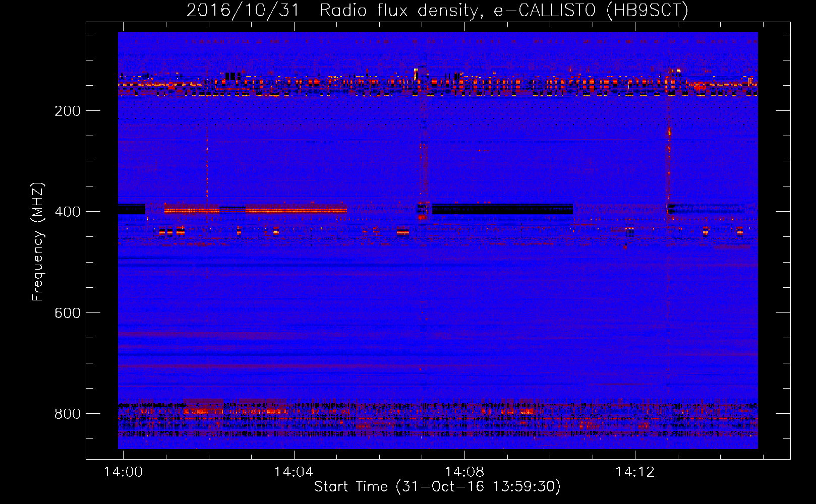Click the long black band near 400 MHz after 14:07
The width and height of the screenshot is (816, 504).
[502, 209]
